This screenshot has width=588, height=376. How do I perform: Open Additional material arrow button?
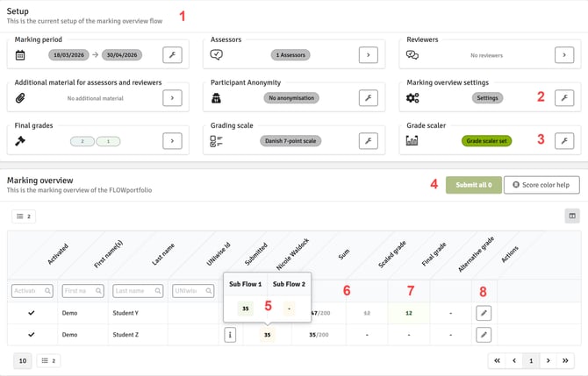tap(173, 98)
